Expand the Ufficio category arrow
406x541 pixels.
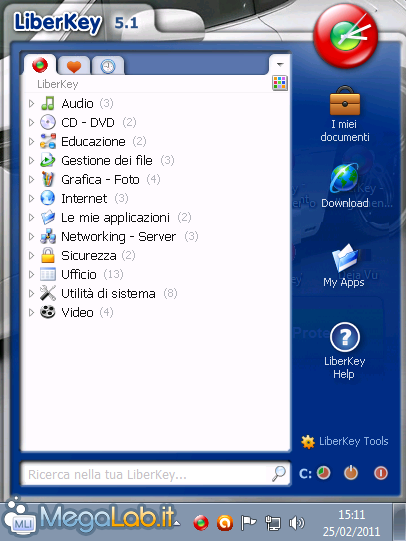click(x=31, y=274)
